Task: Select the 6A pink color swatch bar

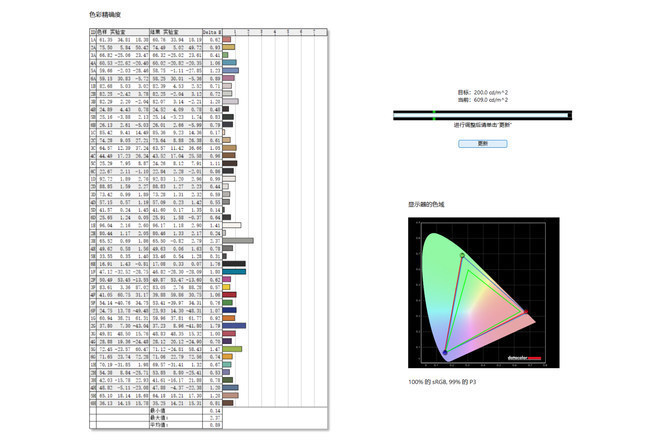Action: click(x=228, y=79)
